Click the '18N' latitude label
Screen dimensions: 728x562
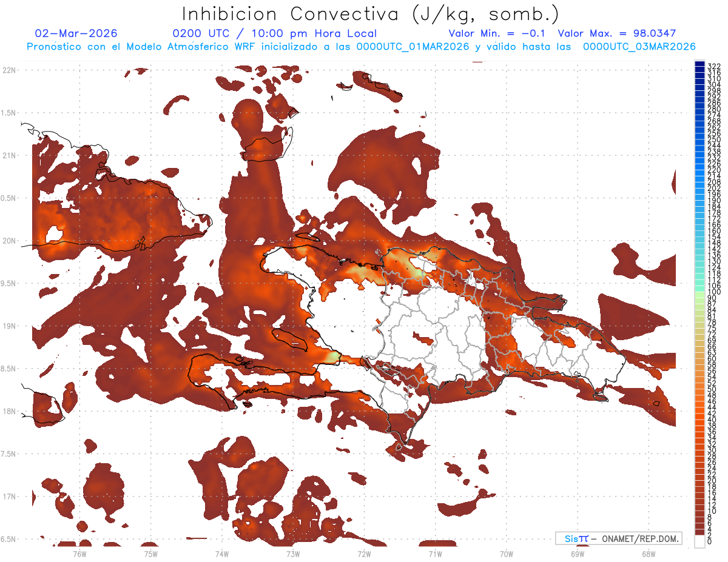coord(9,411)
